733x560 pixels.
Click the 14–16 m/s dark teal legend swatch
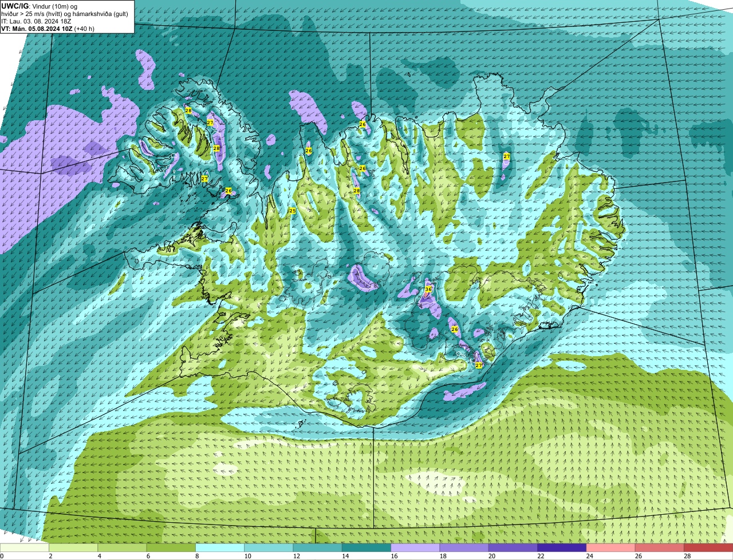click(x=366, y=548)
